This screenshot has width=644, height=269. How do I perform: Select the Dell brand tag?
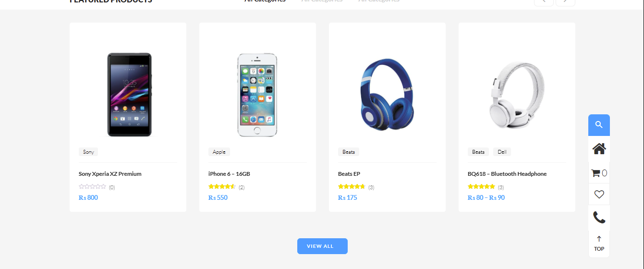point(502,152)
